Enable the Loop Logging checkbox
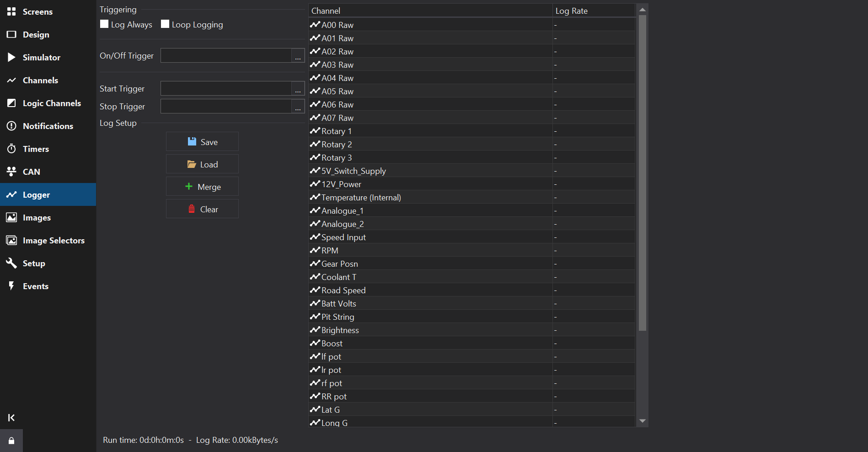This screenshot has width=868, height=452. point(165,24)
